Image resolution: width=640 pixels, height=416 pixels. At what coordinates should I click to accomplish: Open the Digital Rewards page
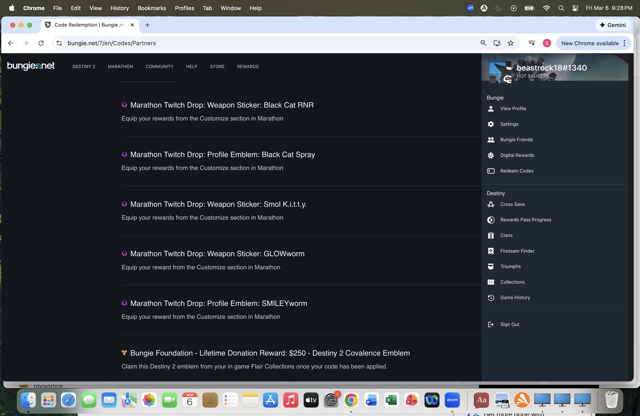[517, 155]
